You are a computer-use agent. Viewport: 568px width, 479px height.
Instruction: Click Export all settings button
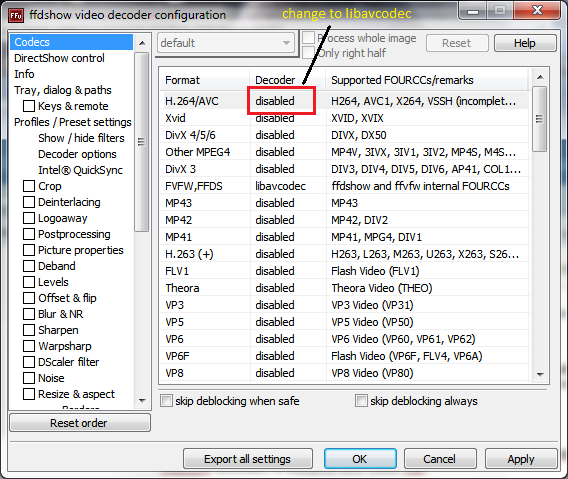[x=247, y=459]
